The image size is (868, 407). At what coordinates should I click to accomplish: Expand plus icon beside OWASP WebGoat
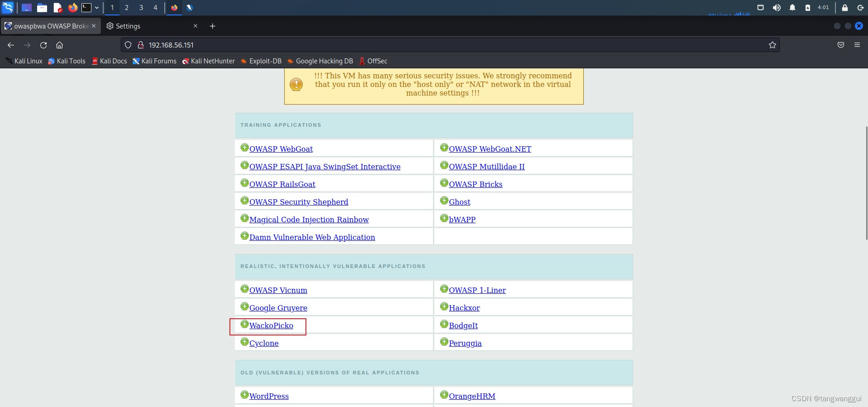coord(244,148)
